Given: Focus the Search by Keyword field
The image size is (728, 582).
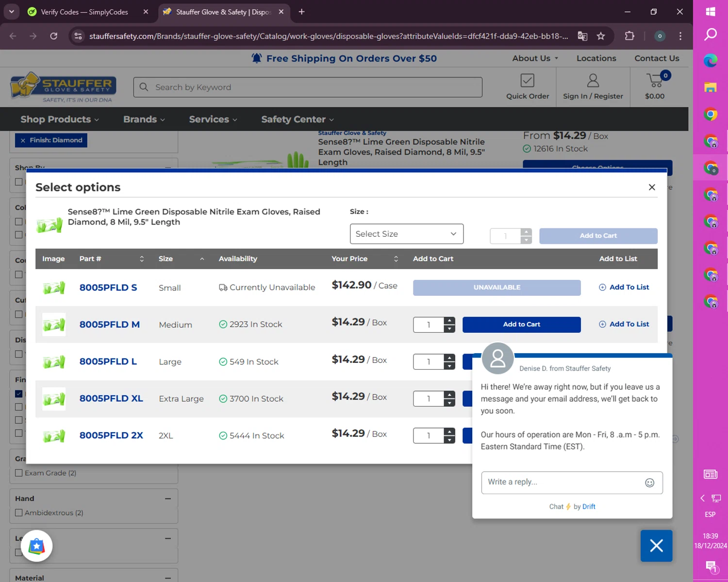Looking at the screenshot, I should [308, 87].
